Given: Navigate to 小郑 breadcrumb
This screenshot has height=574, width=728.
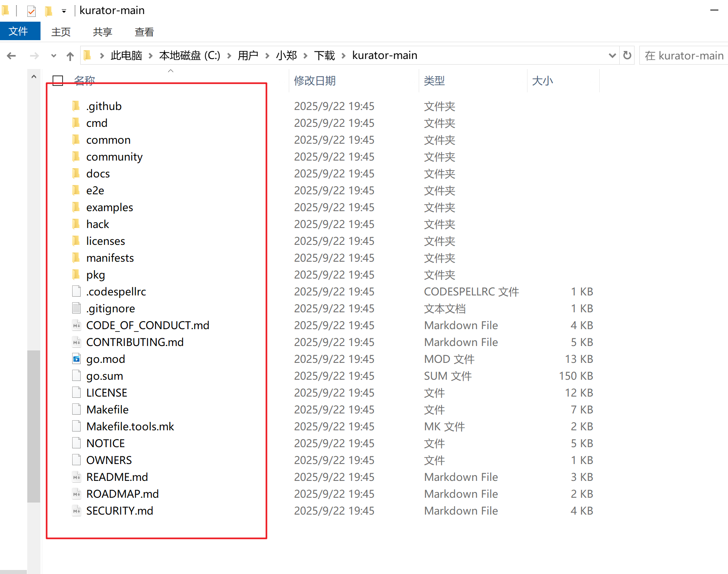Looking at the screenshot, I should click(286, 55).
